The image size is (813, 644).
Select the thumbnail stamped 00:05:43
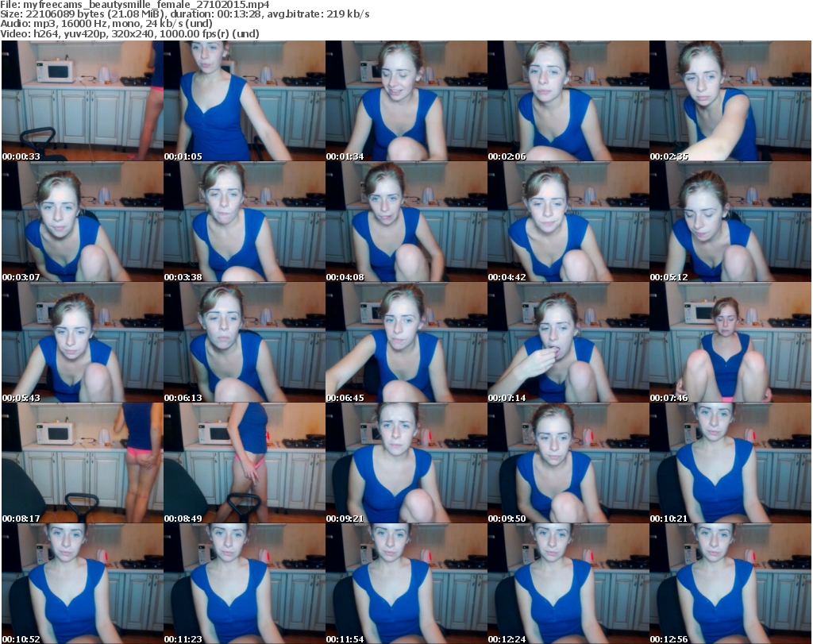(83, 342)
